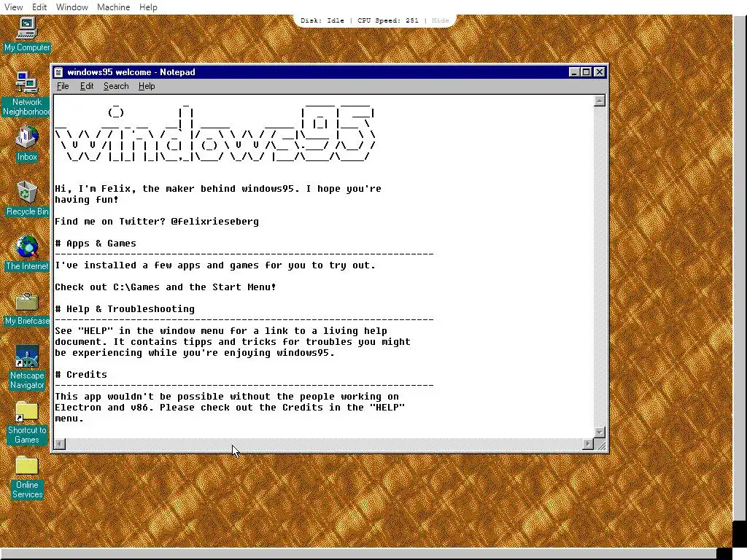Click the '# Apps & Games' heading text

[x=96, y=244]
